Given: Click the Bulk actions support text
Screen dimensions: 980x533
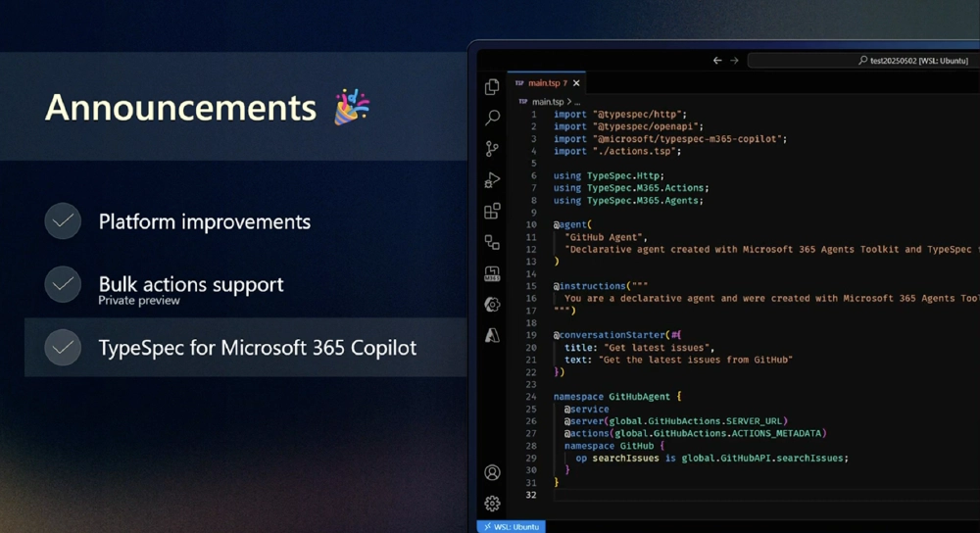Looking at the screenshot, I should click(x=191, y=284).
